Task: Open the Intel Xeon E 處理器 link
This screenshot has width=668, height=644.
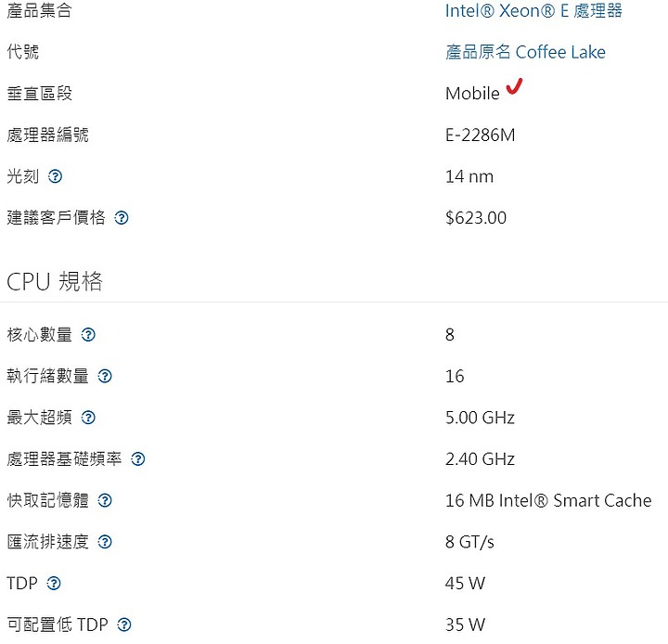Action: click(533, 10)
